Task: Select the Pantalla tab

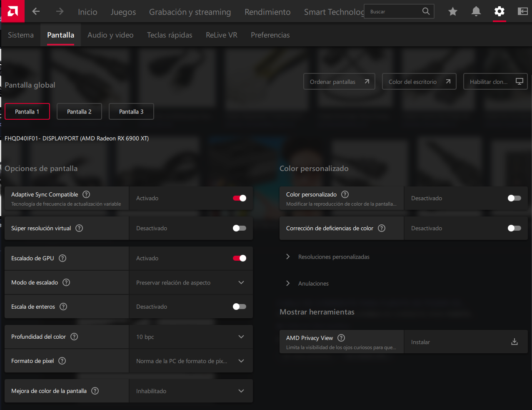Action: [60, 35]
